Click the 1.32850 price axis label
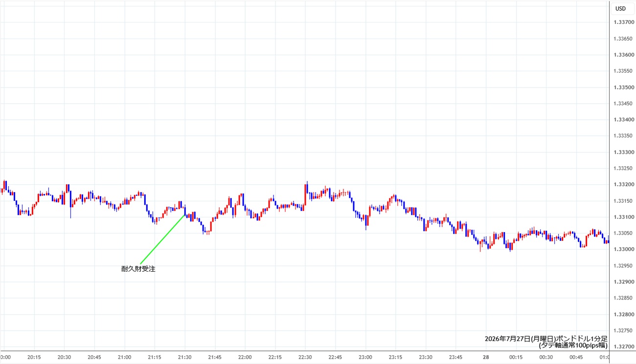 (x=623, y=298)
